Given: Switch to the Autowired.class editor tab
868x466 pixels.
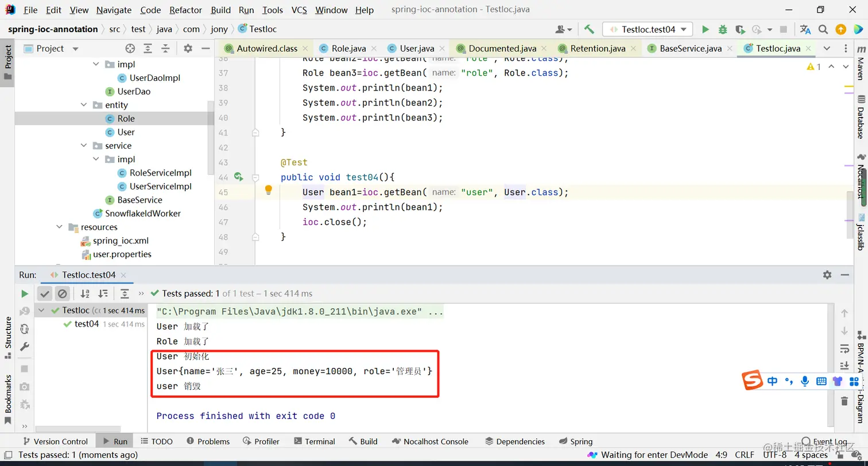Looking at the screenshot, I should (267, 49).
